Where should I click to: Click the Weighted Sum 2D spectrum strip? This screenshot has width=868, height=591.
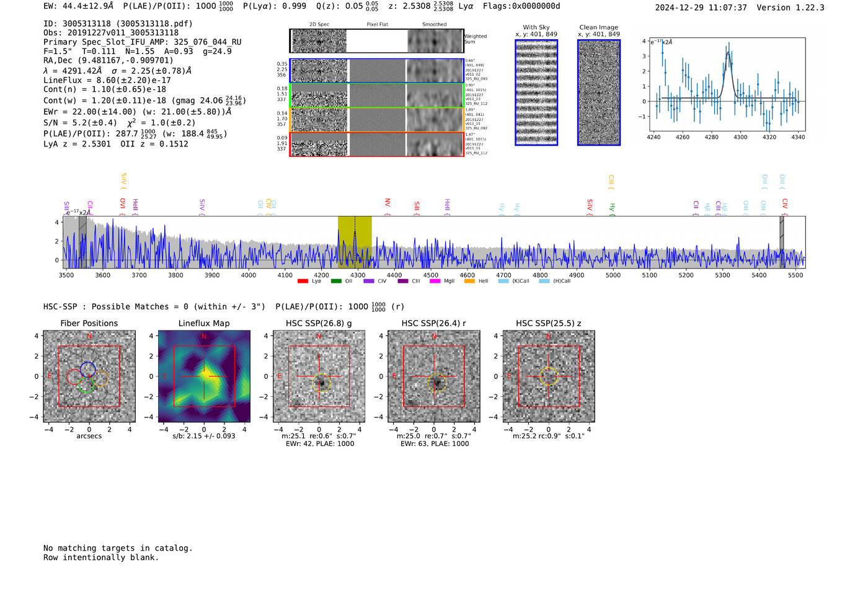pyautogui.click(x=377, y=41)
